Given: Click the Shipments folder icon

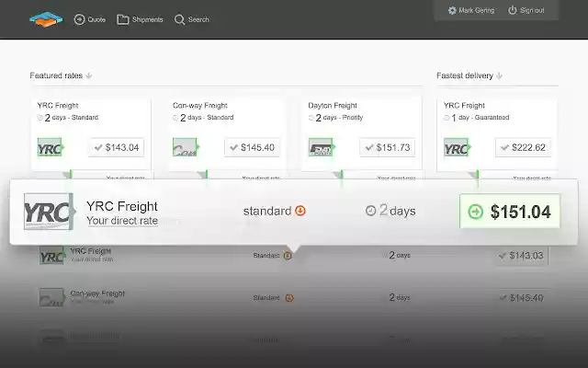Looking at the screenshot, I should click(122, 19).
